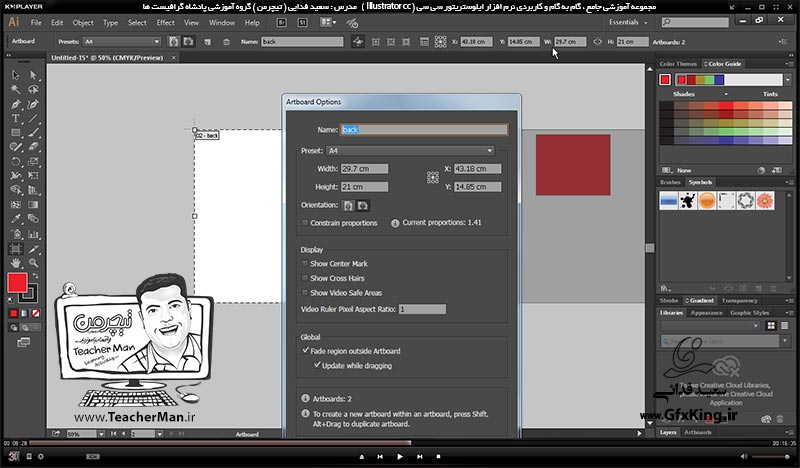The width and height of the screenshot is (800, 468).
Task: Set portrait orientation in dialog
Action: coord(348,205)
